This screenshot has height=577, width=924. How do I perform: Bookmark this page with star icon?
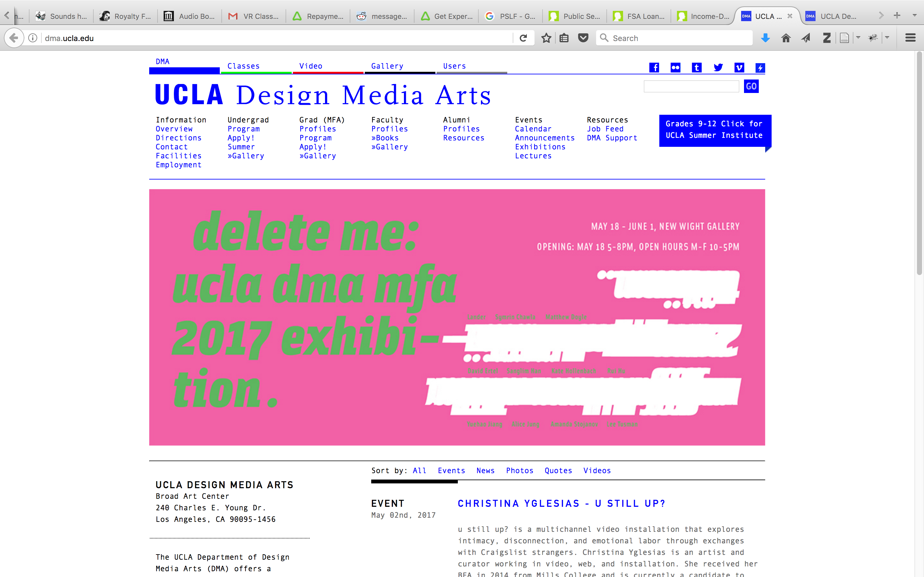546,38
